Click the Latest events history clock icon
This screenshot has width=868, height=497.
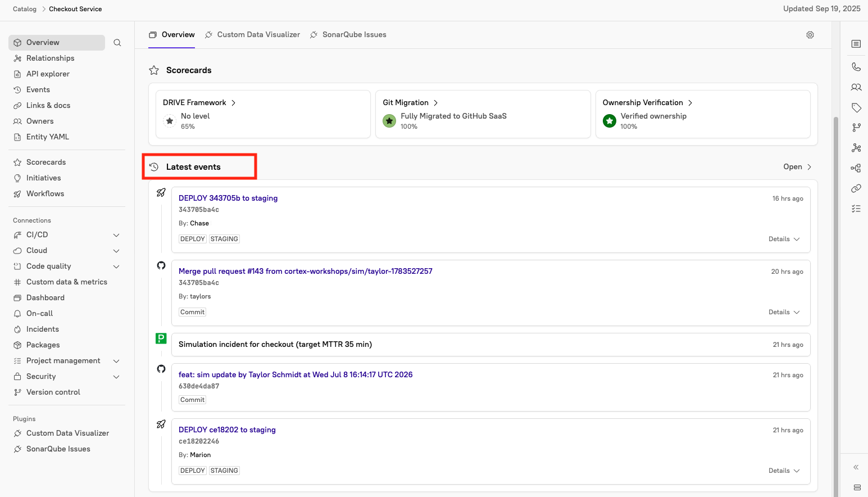[154, 167]
